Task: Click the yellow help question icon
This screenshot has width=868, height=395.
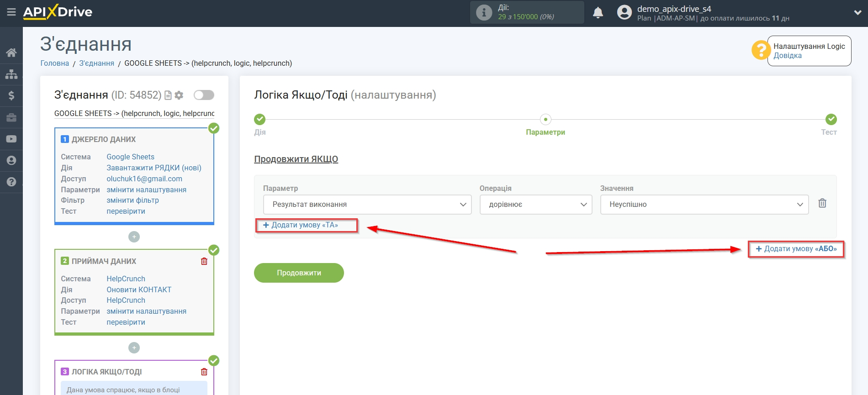Action: [x=761, y=50]
